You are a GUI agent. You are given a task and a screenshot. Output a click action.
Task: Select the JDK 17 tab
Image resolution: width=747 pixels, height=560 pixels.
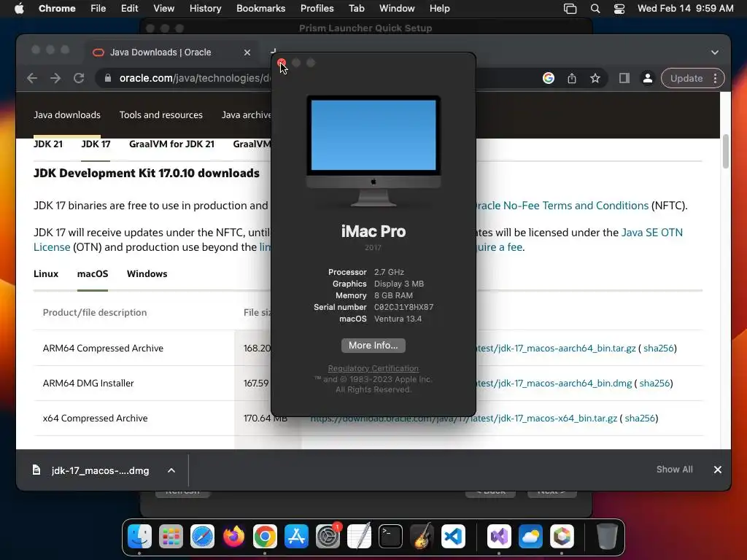coord(96,144)
